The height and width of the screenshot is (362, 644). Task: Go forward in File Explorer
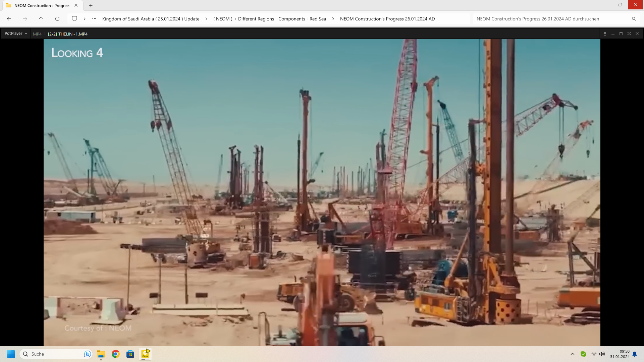tap(25, 19)
